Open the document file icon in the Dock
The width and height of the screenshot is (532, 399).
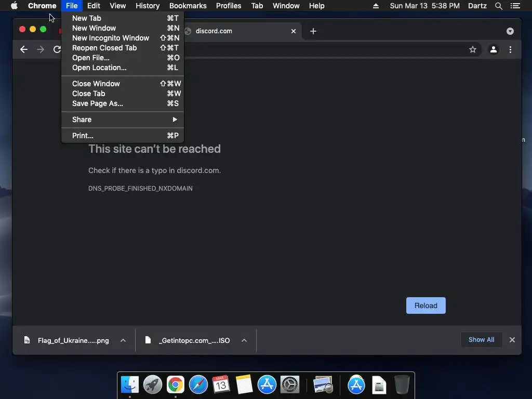379,385
